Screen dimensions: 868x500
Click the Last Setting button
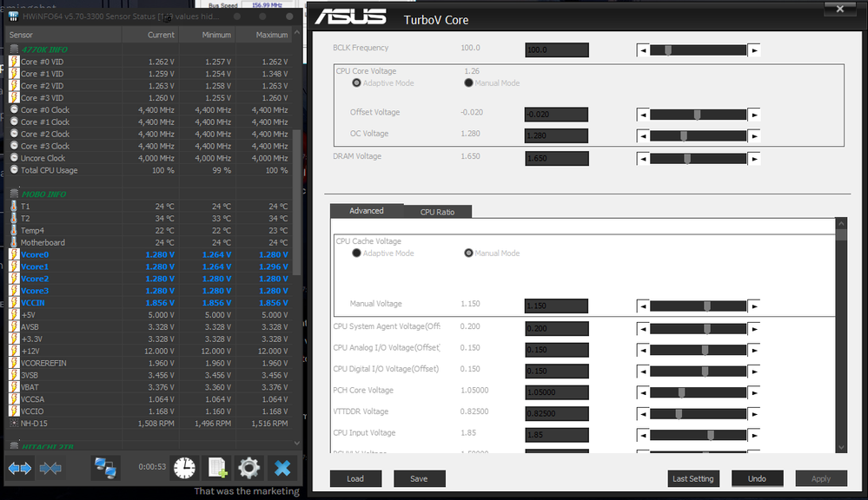pyautogui.click(x=693, y=478)
